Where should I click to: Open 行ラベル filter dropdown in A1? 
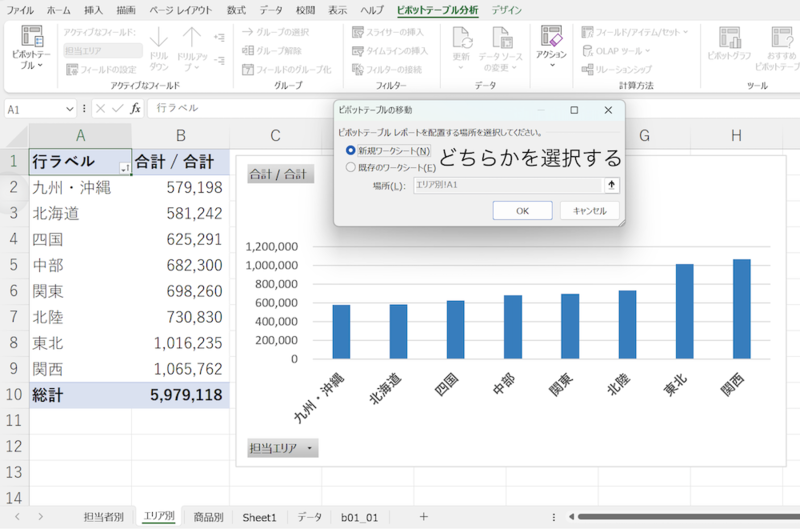click(124, 168)
